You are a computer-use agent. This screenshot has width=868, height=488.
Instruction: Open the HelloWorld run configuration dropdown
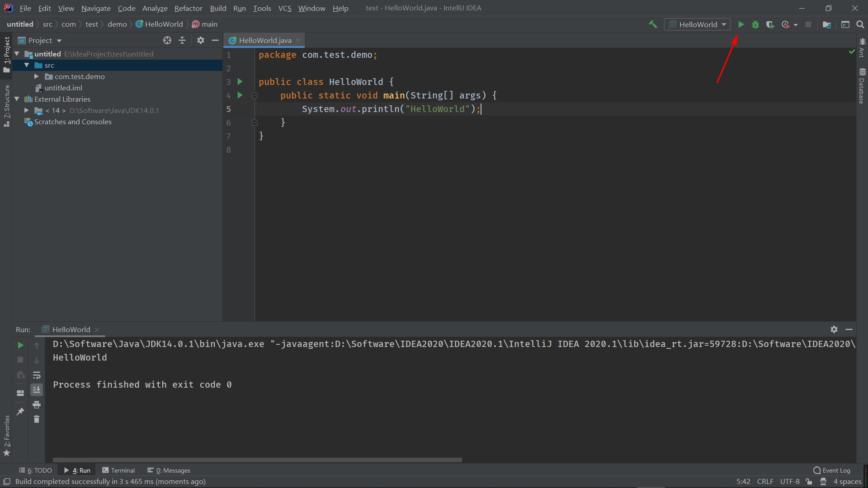tap(697, 24)
